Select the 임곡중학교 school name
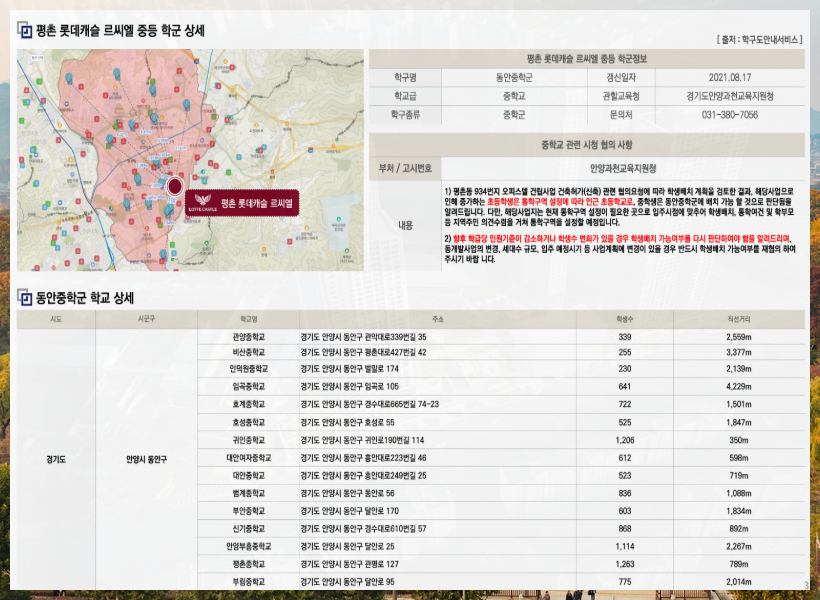 (248, 387)
